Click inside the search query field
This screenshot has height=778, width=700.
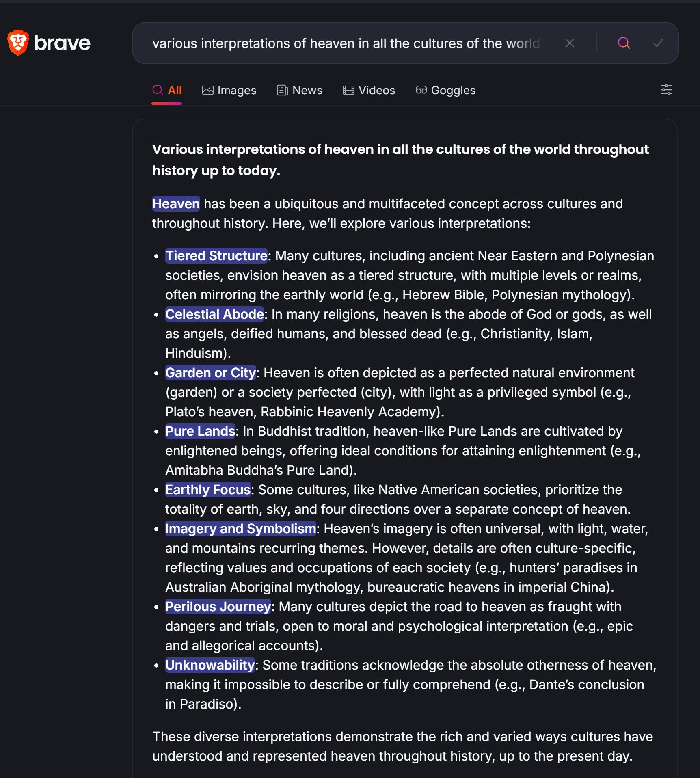pyautogui.click(x=346, y=43)
